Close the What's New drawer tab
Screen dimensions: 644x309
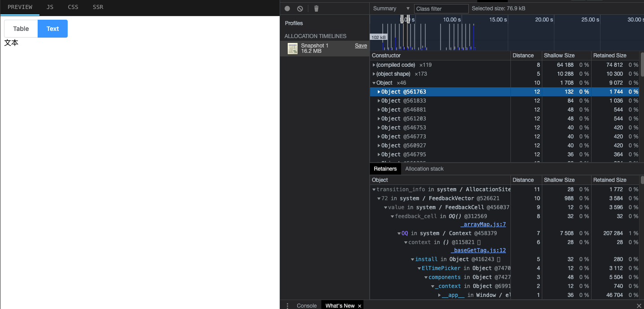tap(359, 305)
